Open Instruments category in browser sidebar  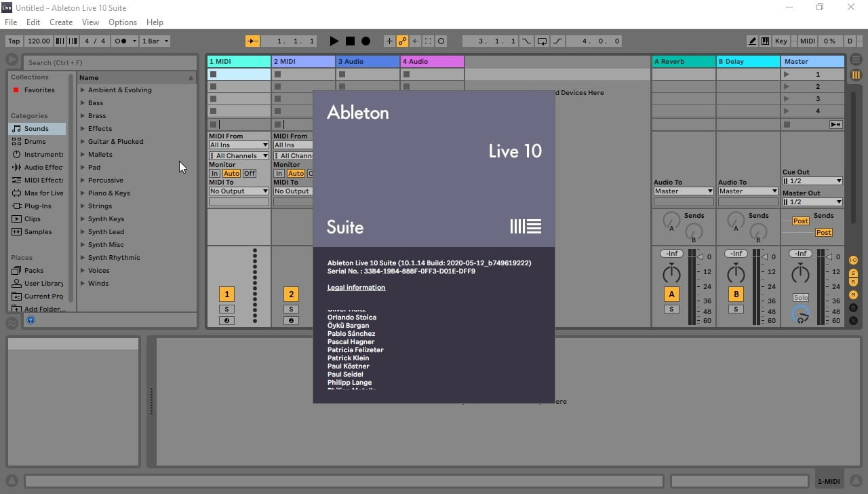tap(43, 154)
